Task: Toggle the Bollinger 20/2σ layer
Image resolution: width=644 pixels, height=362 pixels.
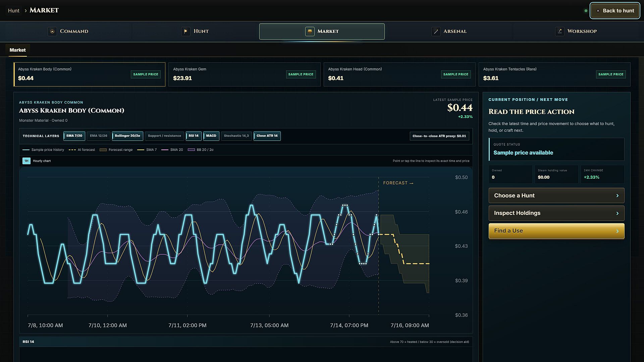Action: coord(127,136)
